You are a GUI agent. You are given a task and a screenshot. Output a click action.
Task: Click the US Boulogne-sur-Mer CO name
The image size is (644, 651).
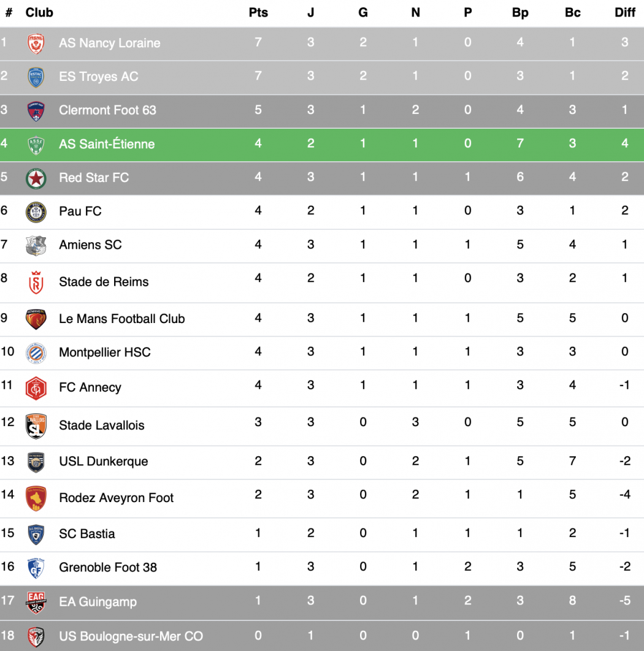(x=131, y=636)
